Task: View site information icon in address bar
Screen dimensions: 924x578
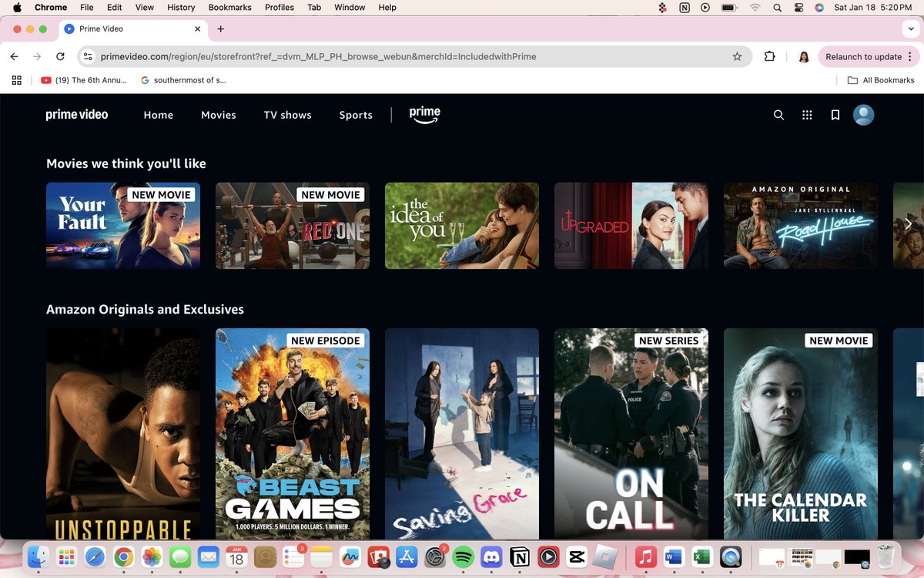Action: click(88, 56)
